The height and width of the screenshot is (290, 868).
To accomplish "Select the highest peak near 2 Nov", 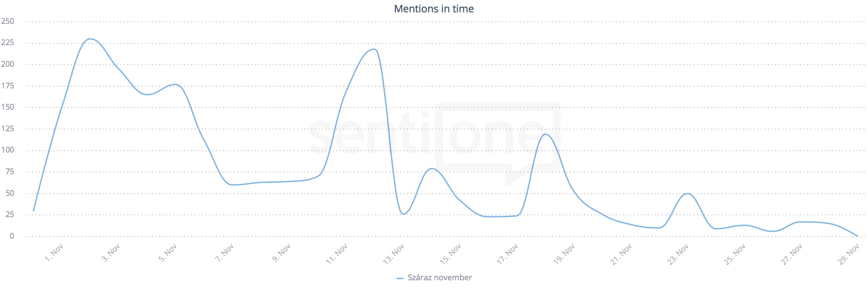I will point(90,39).
